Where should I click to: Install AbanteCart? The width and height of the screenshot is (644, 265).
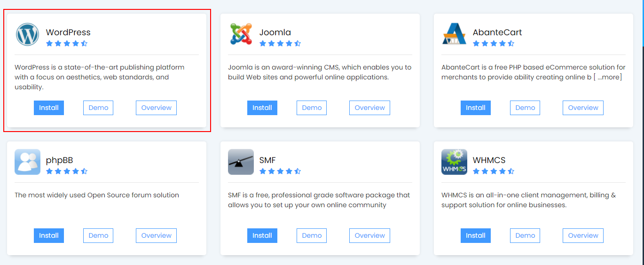(476, 108)
